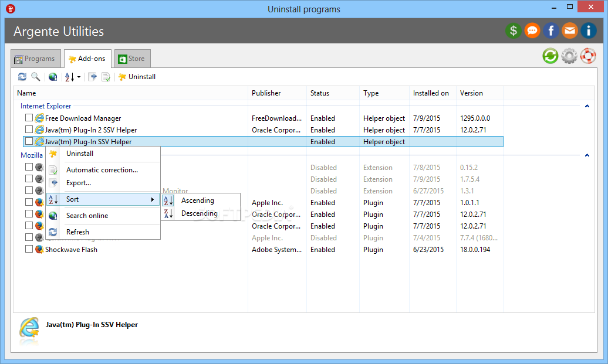Check the Java(tm) Plug-In 2 SSV Helper checkbox
This screenshot has width=608, height=364.
click(29, 129)
